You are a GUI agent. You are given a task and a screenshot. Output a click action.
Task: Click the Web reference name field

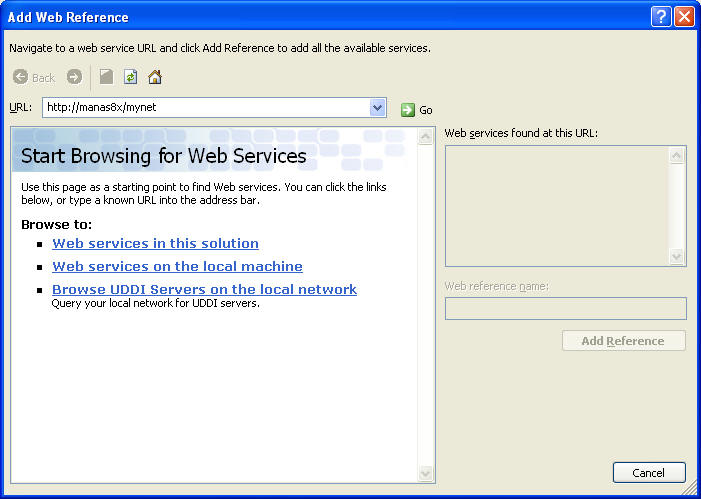point(565,308)
